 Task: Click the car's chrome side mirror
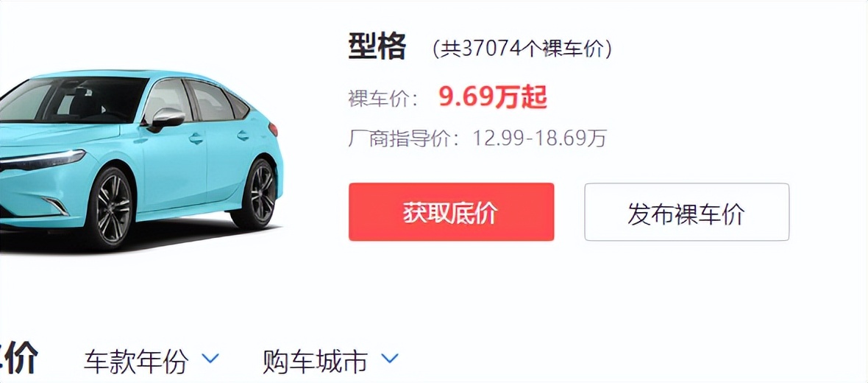pyautogui.click(x=166, y=118)
